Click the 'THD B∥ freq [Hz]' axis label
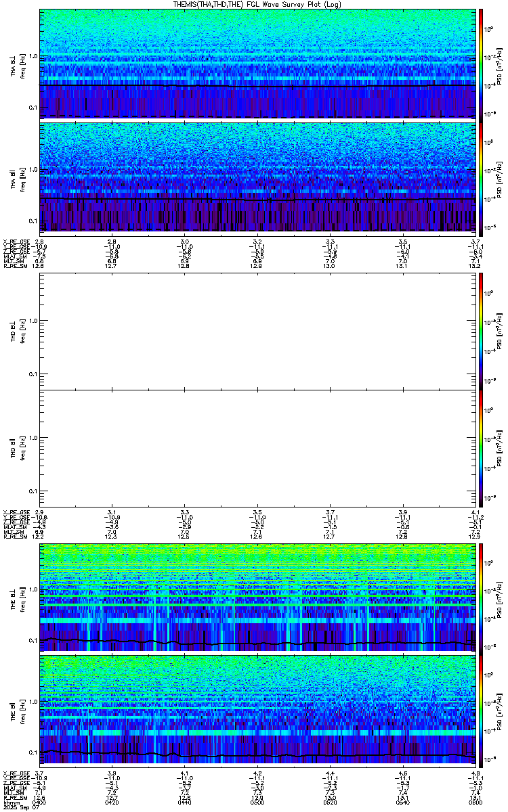The height and width of the screenshot is (812, 508). (18, 447)
